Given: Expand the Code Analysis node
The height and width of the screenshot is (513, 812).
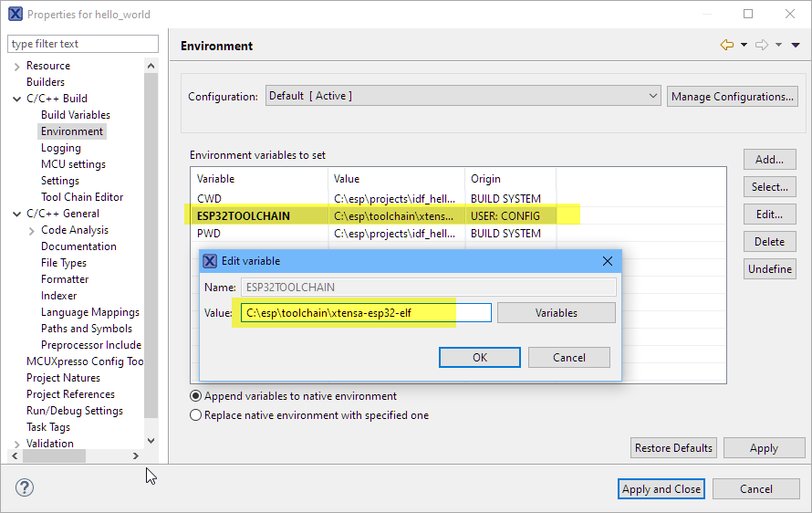Looking at the screenshot, I should click(x=32, y=230).
